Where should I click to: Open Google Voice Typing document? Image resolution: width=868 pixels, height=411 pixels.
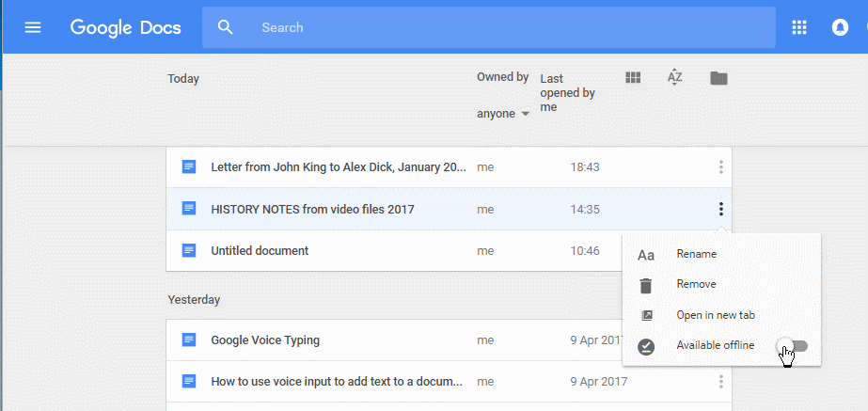click(265, 340)
